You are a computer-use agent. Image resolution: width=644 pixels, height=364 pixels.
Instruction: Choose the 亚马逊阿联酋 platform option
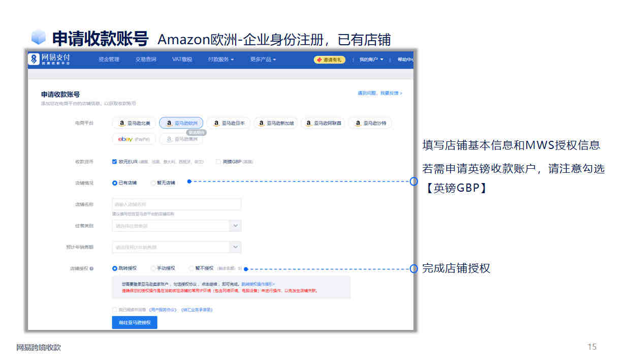323,123
